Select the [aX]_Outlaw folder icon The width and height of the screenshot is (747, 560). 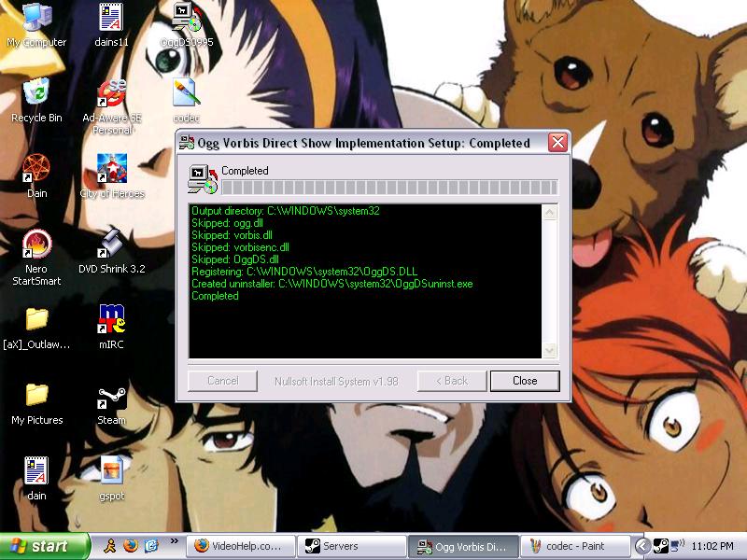click(x=36, y=328)
